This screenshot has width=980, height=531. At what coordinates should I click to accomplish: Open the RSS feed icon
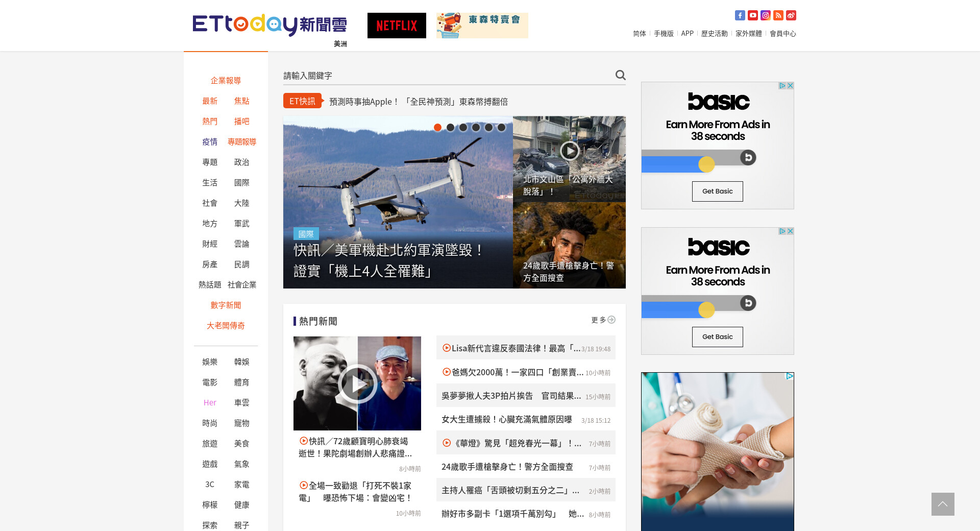click(778, 15)
